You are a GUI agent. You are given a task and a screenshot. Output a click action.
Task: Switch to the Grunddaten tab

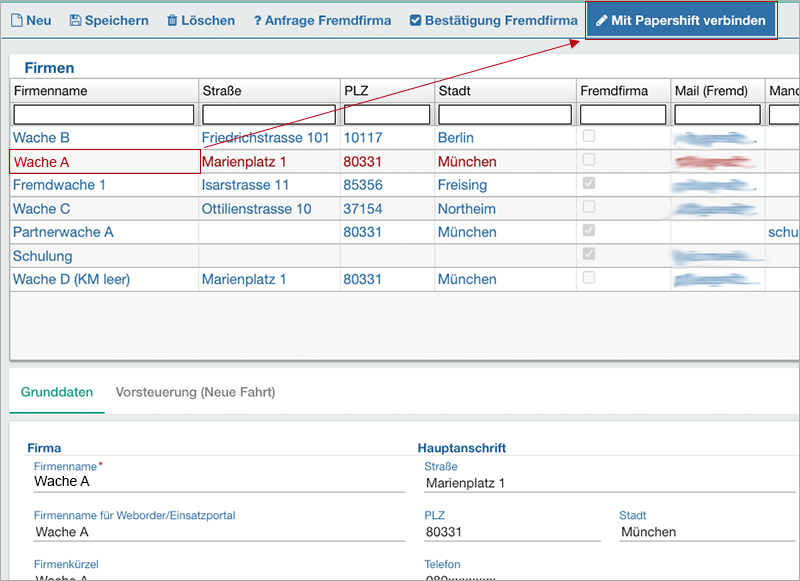(57, 392)
